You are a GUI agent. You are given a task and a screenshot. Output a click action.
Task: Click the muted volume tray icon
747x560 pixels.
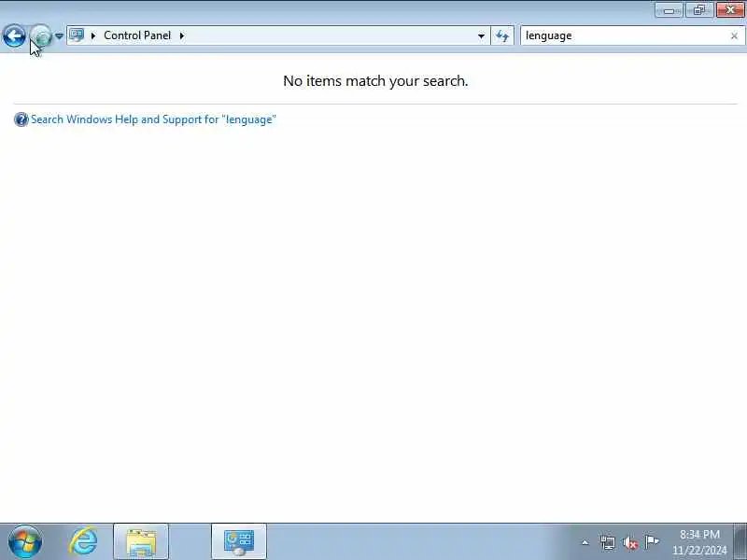629,542
